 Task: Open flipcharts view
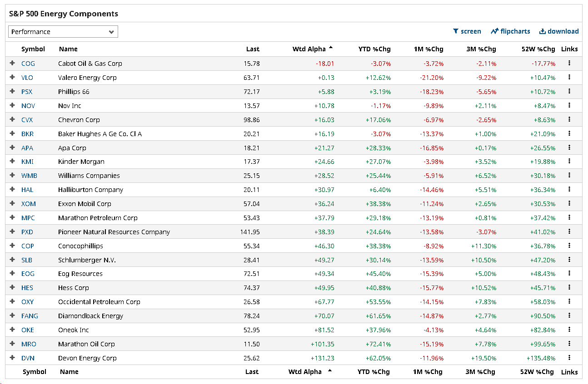coord(510,31)
